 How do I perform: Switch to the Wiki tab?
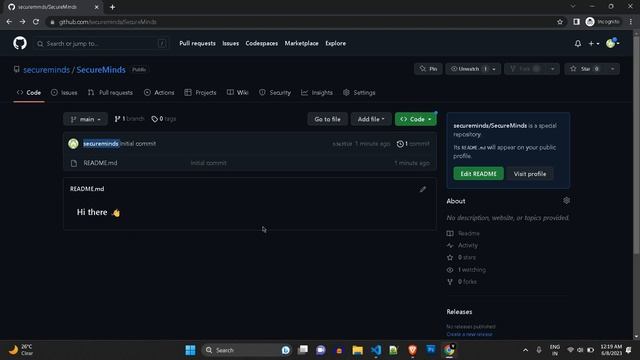pos(238,93)
